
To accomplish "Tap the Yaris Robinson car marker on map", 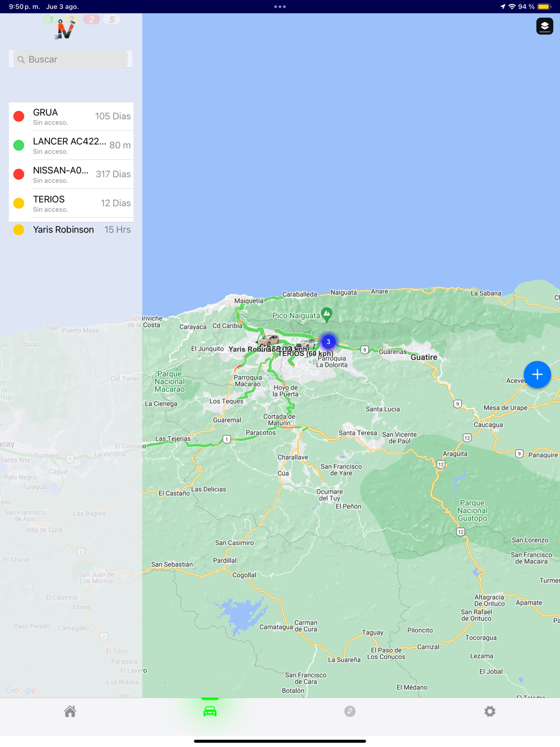I will [x=269, y=339].
